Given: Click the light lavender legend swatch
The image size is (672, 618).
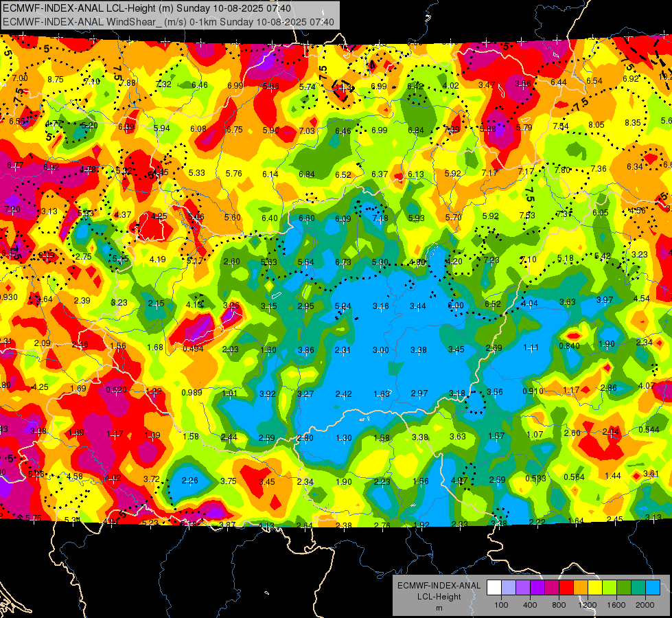Looking at the screenshot, I should click(509, 588).
